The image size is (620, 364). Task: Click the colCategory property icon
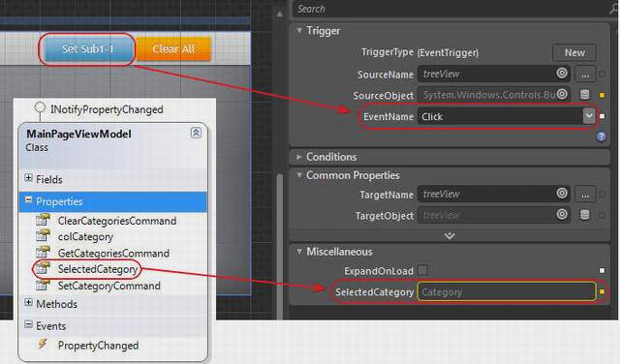point(43,235)
